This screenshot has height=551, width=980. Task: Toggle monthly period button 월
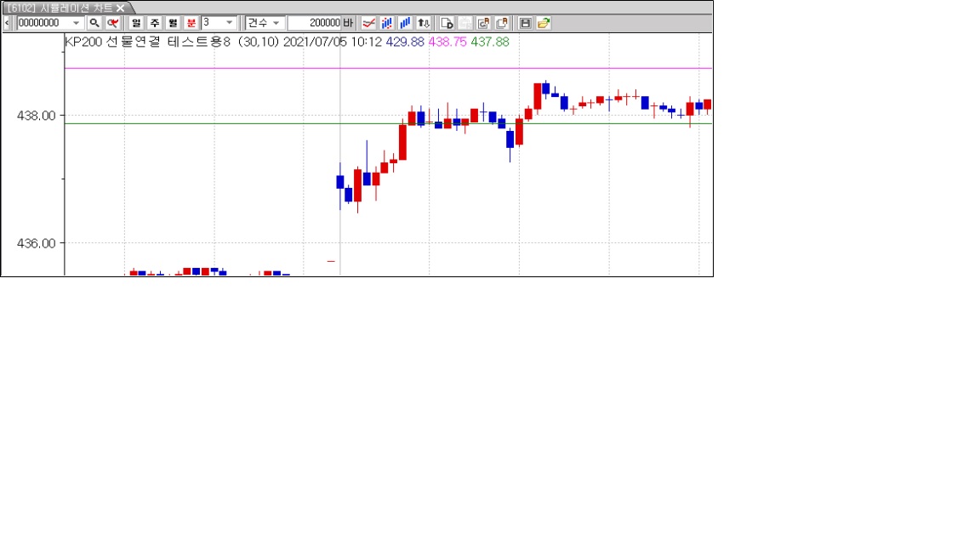click(173, 23)
